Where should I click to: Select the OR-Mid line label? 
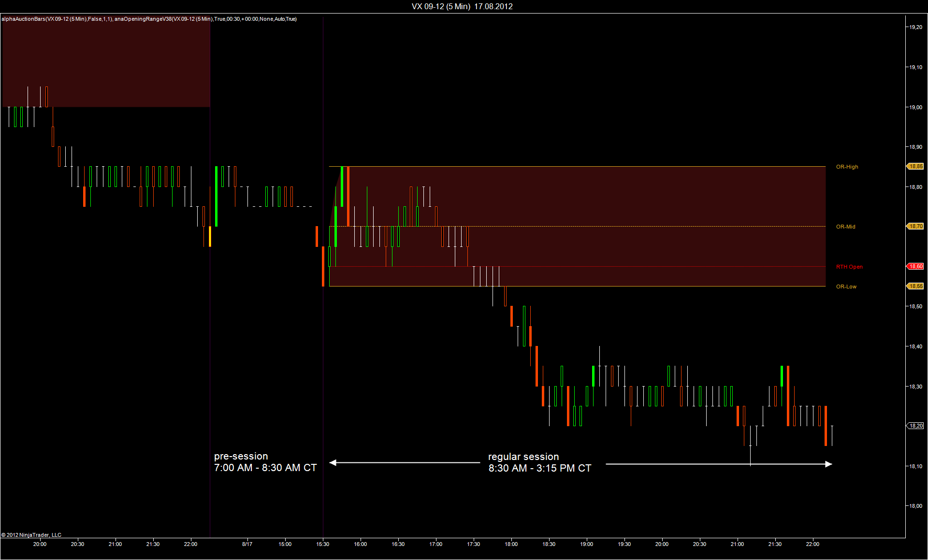pyautogui.click(x=845, y=227)
